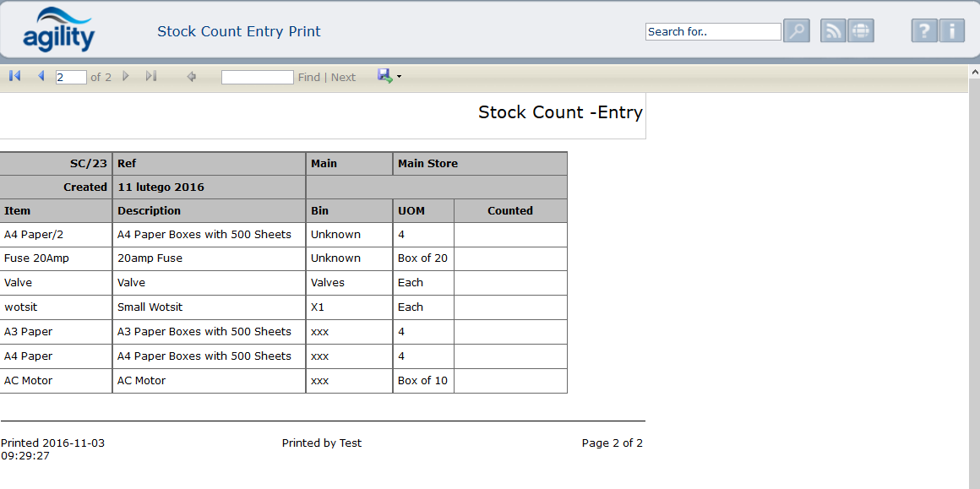Click the magnifier search button
Viewport: 980px width, 489px height.
point(796,31)
